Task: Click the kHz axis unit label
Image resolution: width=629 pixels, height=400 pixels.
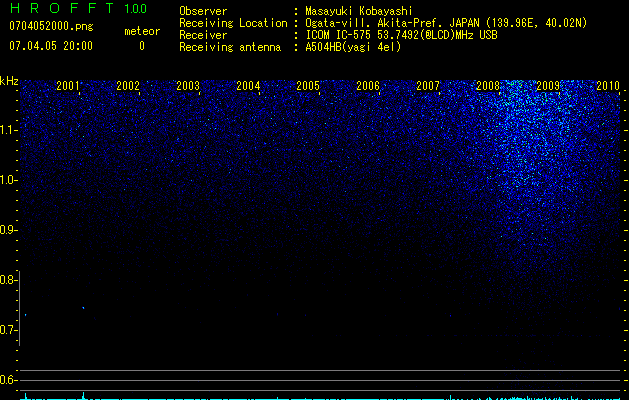Action: coord(9,81)
